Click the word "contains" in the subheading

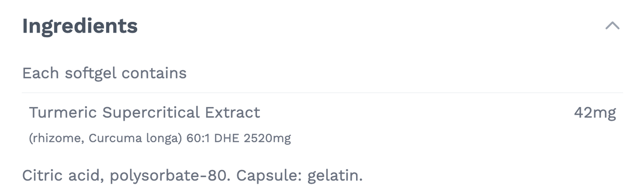point(154,73)
